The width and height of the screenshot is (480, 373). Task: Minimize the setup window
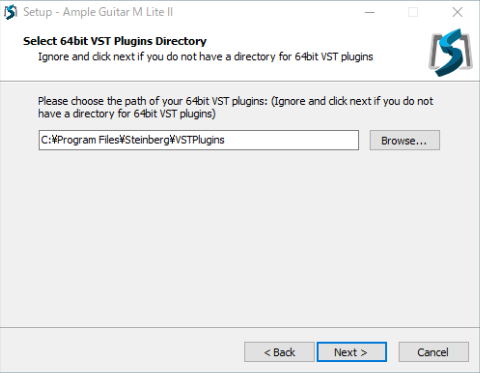point(370,12)
